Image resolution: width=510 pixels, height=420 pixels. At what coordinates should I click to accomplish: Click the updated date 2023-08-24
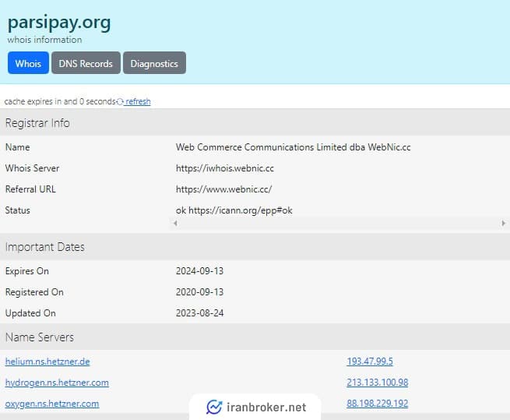pyautogui.click(x=199, y=313)
